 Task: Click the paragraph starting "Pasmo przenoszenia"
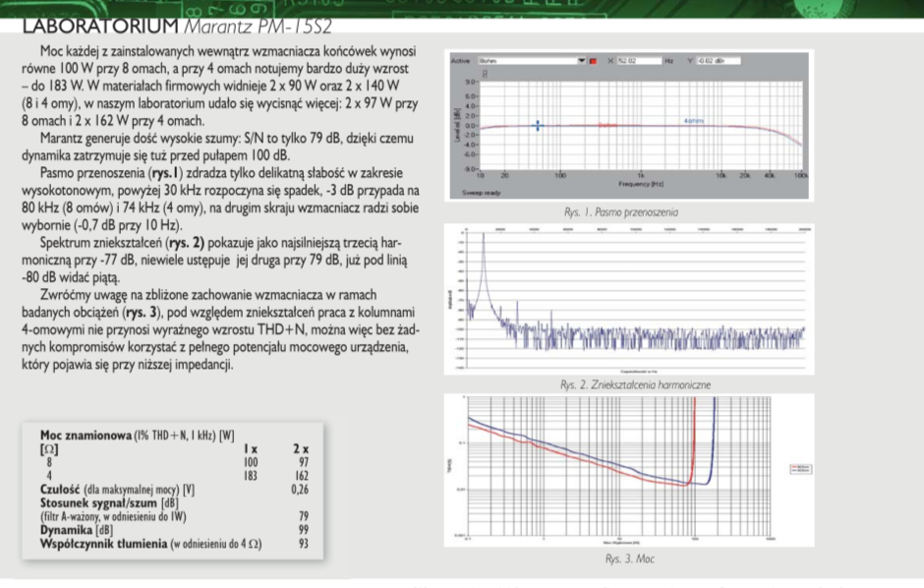(220, 199)
